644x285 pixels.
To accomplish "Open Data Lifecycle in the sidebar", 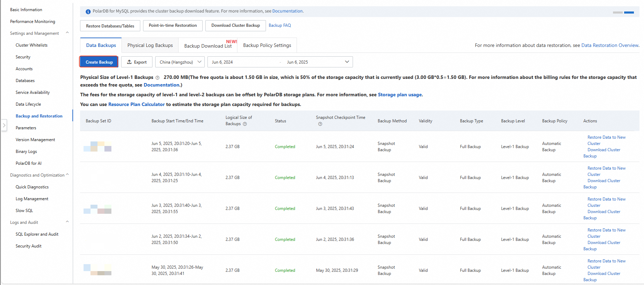I will 28,104.
